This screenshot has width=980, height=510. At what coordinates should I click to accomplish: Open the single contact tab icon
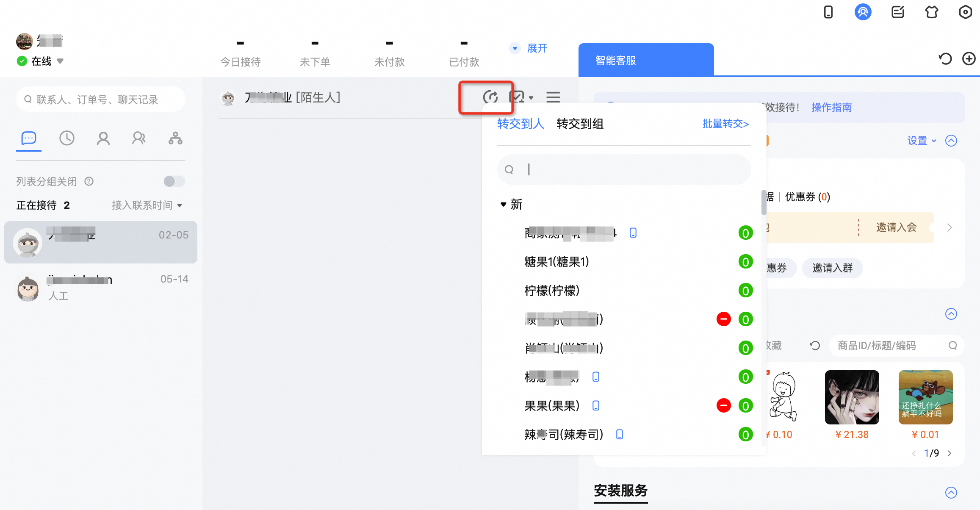click(103, 138)
